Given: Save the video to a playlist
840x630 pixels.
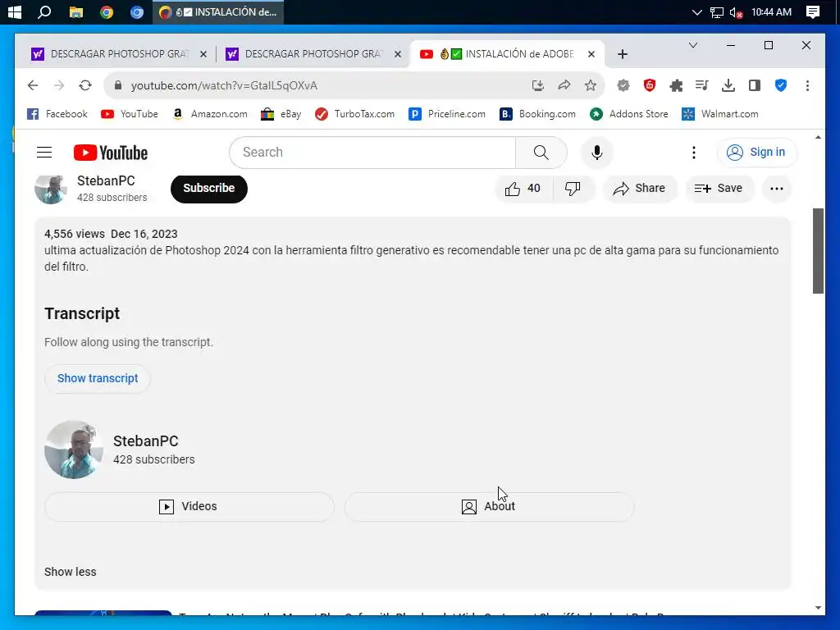Looking at the screenshot, I should (x=719, y=189).
